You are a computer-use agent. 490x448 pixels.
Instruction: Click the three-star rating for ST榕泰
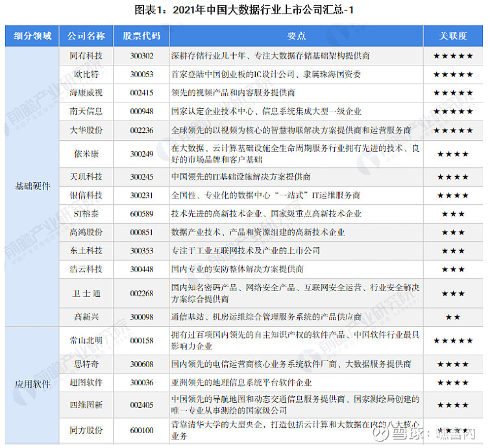coord(453,214)
